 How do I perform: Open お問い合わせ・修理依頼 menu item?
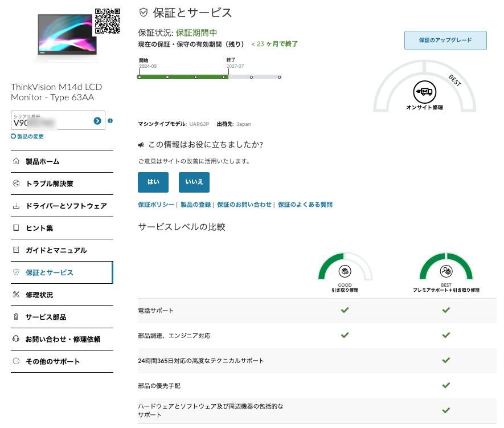62,339
